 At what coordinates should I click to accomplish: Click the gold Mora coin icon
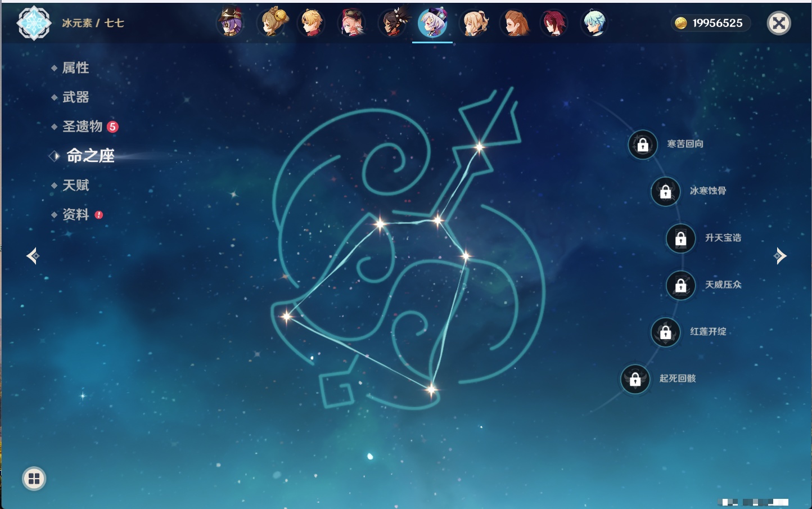[681, 23]
